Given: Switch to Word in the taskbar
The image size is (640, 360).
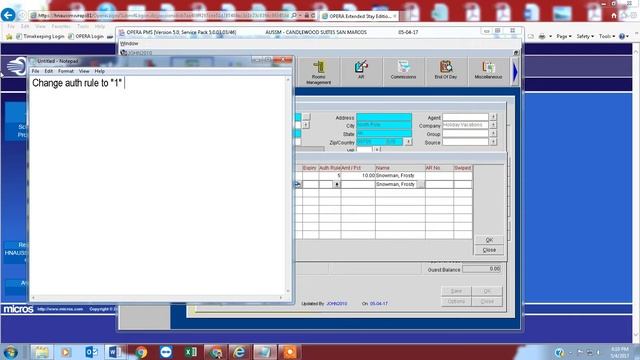Looking at the screenshot, I should pos(115,352).
